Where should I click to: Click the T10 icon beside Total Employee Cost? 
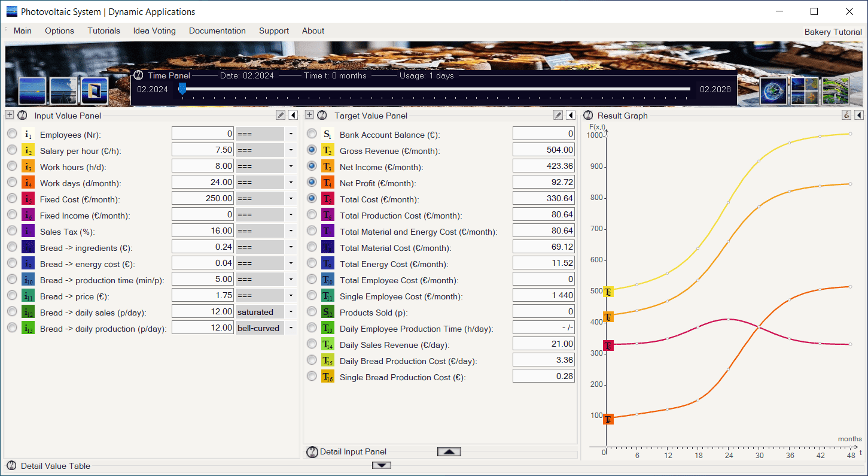(x=327, y=280)
